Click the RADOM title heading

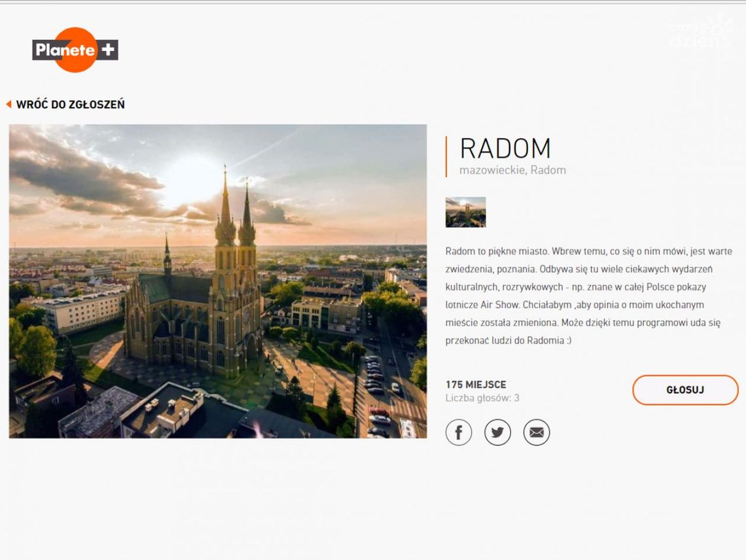click(505, 149)
